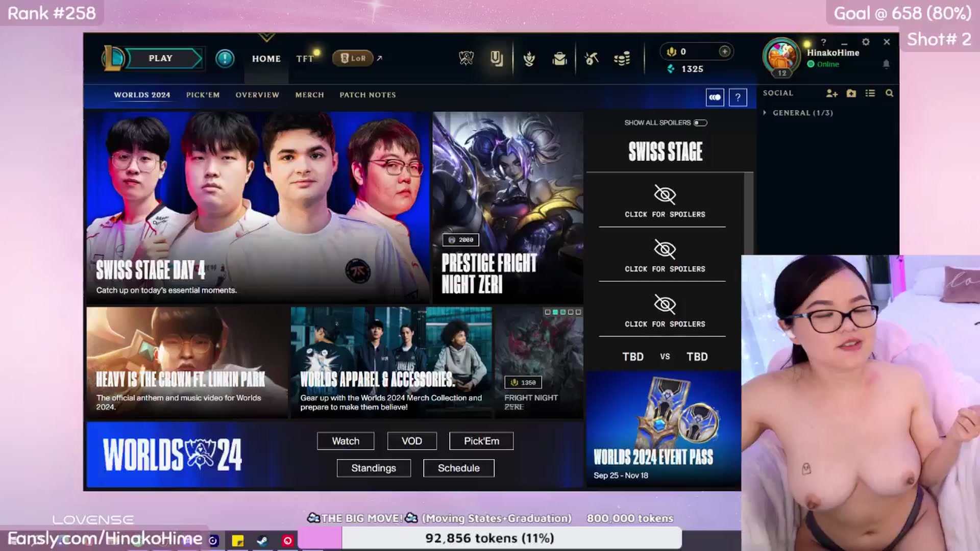
Task: Open the Store coins icon
Action: click(622, 59)
